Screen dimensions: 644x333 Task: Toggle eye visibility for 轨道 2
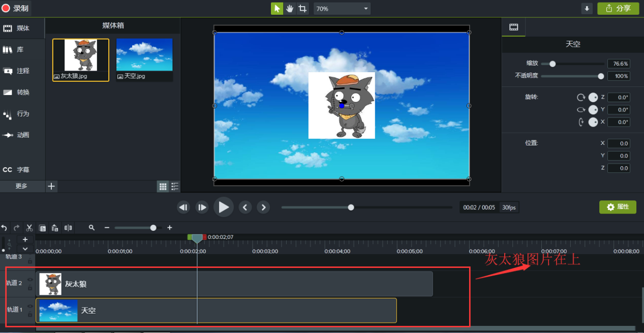pos(30,280)
